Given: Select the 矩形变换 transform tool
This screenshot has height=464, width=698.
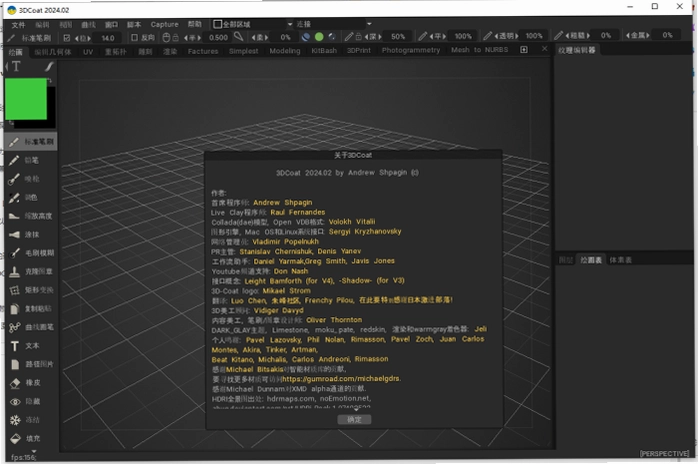Looking at the screenshot, I should [x=31, y=290].
